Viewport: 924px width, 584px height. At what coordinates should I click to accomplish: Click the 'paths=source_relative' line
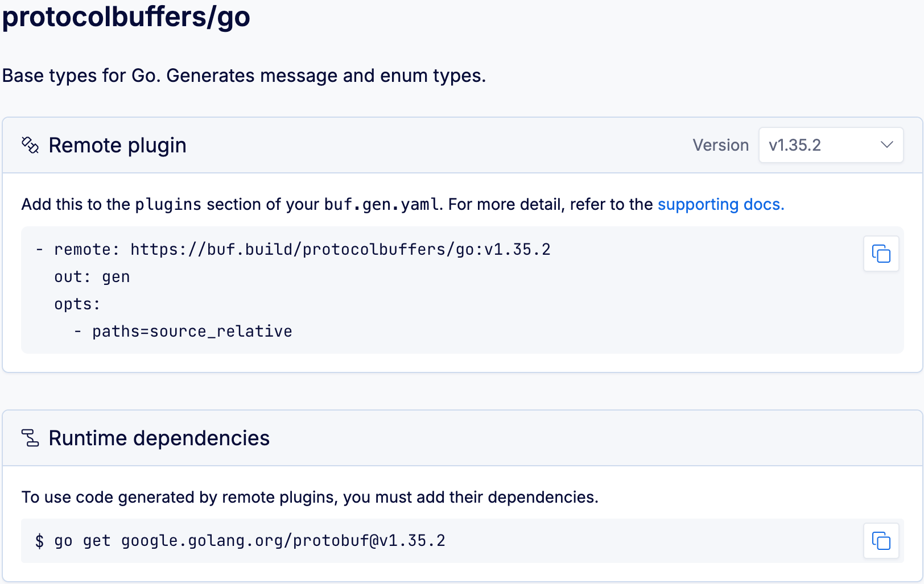tap(183, 332)
